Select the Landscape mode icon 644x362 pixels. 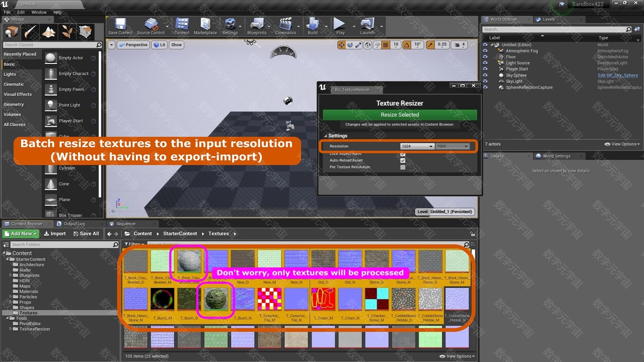coord(49,32)
